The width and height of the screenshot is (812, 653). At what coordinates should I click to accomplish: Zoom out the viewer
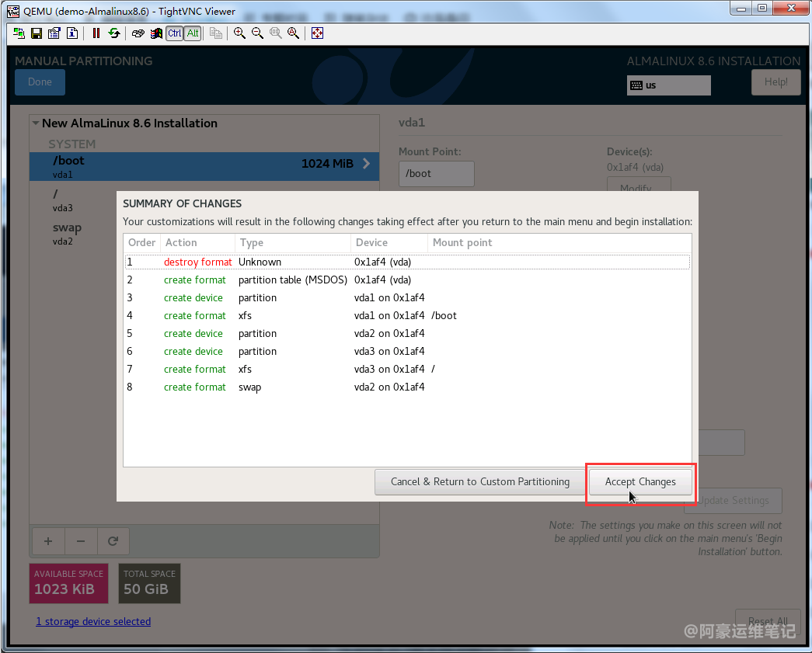pyautogui.click(x=257, y=33)
